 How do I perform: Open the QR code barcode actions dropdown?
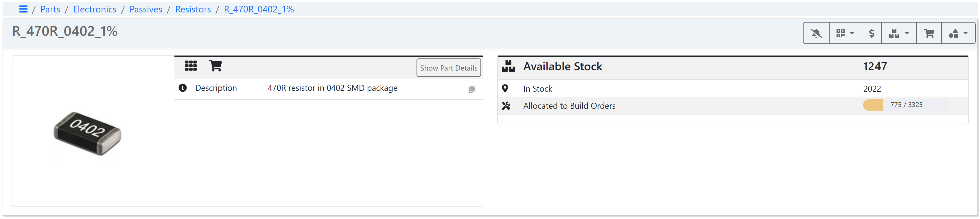tap(845, 34)
